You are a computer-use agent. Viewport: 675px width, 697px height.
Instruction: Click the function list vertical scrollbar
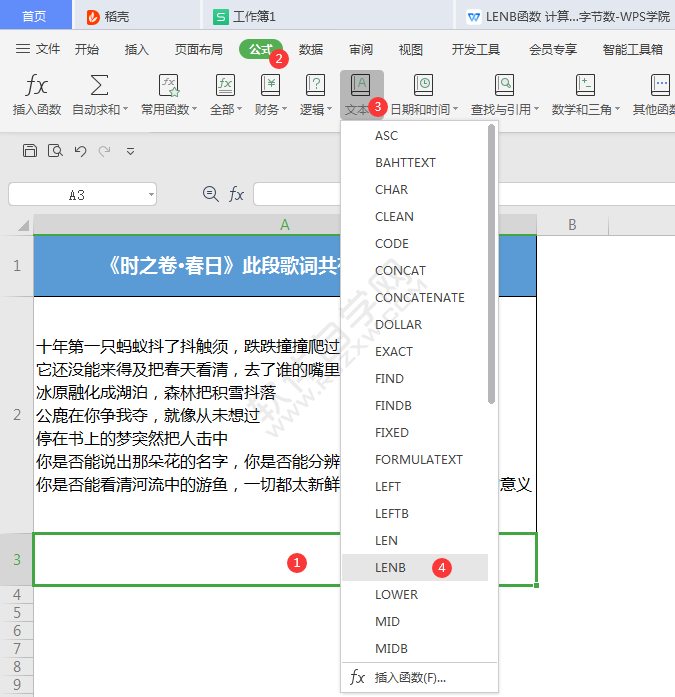491,264
